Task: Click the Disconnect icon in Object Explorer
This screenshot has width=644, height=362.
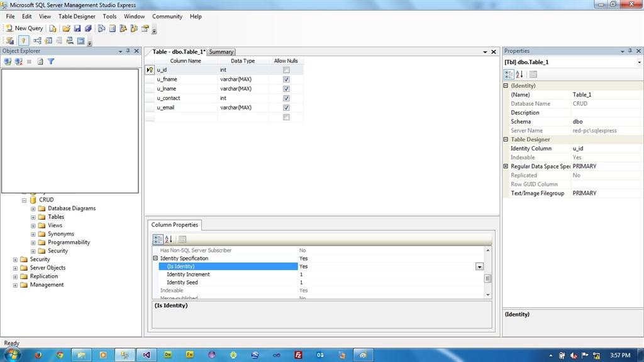Action: click(18, 61)
